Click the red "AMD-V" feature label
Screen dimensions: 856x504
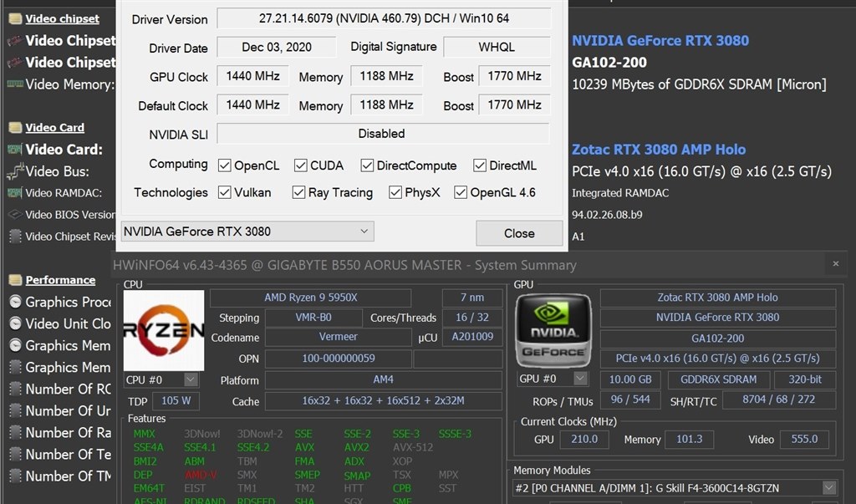click(x=200, y=475)
